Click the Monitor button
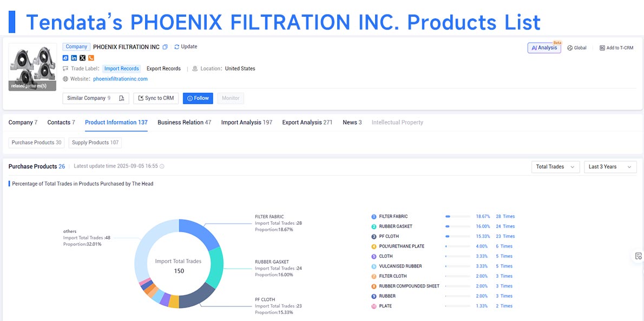The image size is (644, 321). point(231,98)
